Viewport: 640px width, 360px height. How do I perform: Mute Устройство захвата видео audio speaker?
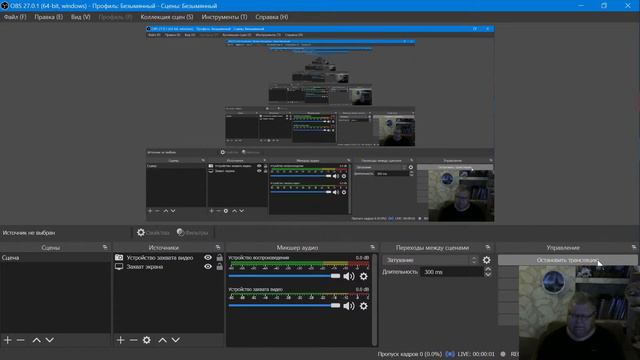click(x=349, y=306)
